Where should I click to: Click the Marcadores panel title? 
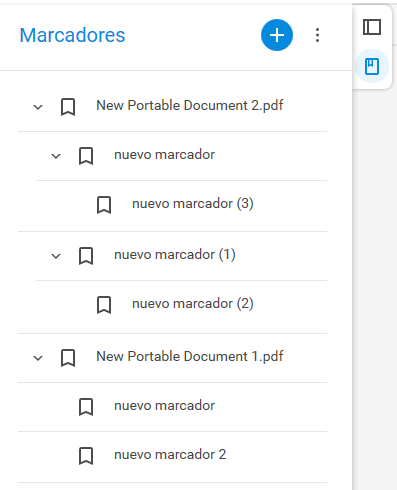click(x=72, y=35)
